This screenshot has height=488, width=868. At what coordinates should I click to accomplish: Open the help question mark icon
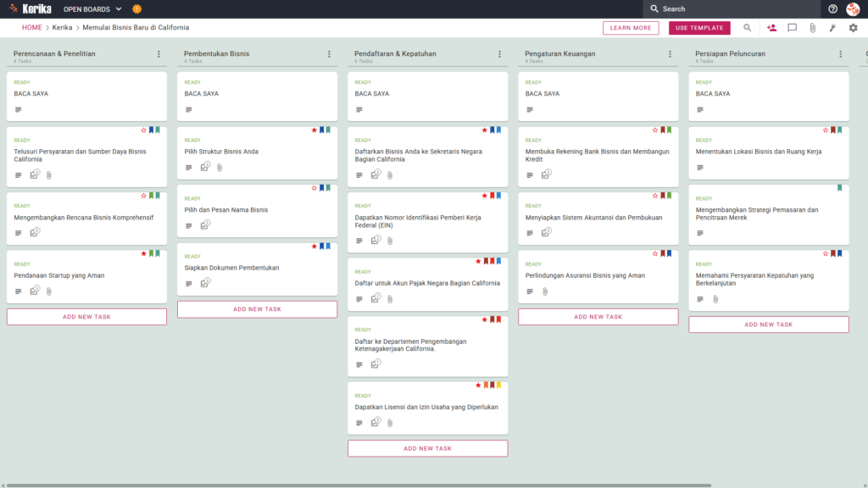[832, 8]
